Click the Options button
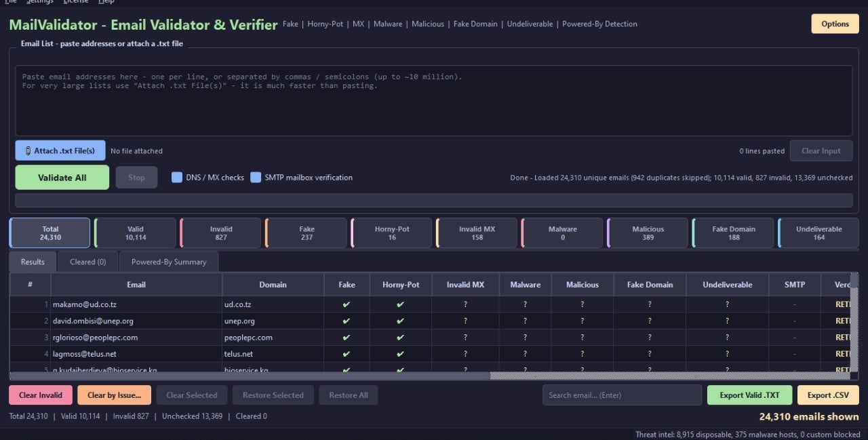The image size is (868, 440). click(x=835, y=24)
